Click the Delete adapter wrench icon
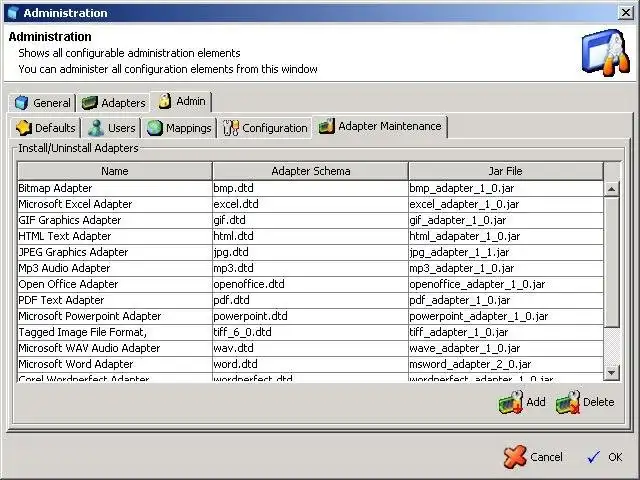640x480 pixels. pos(568,402)
